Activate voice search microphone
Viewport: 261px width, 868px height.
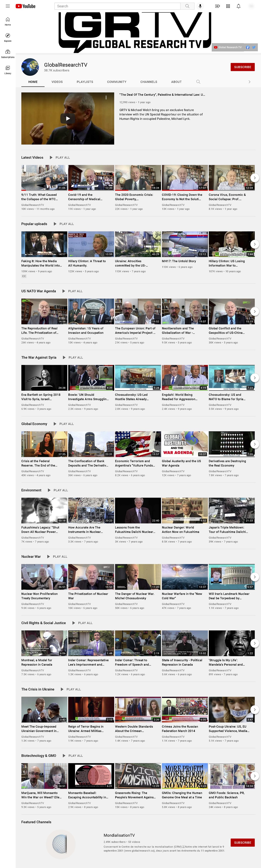200,6
